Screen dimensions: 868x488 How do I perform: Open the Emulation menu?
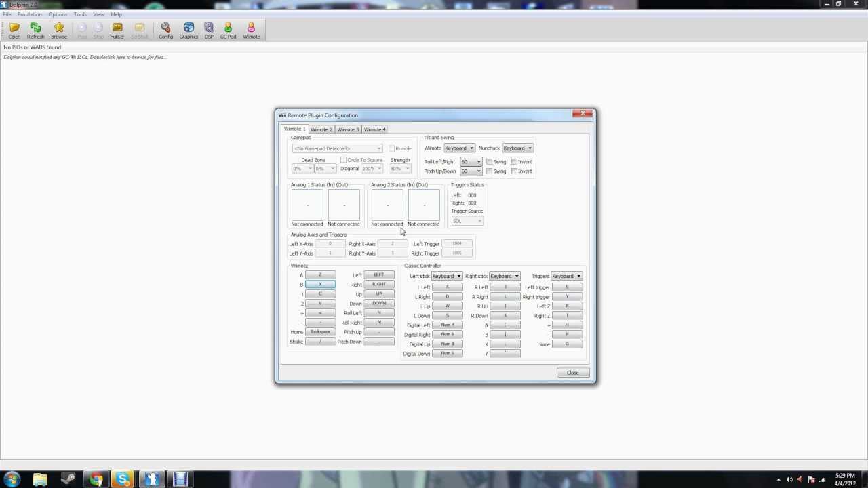click(x=29, y=14)
